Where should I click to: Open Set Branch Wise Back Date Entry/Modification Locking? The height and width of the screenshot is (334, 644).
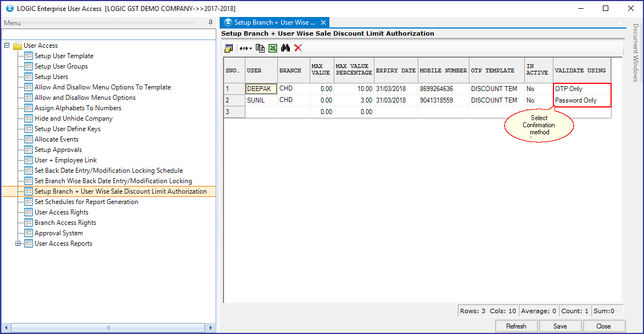coord(113,181)
